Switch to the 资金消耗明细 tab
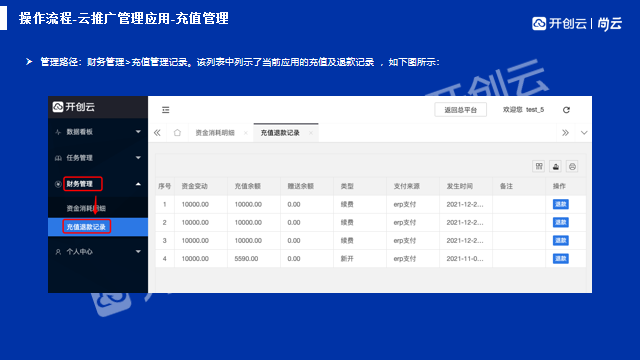The width and height of the screenshot is (640, 360). click(215, 133)
